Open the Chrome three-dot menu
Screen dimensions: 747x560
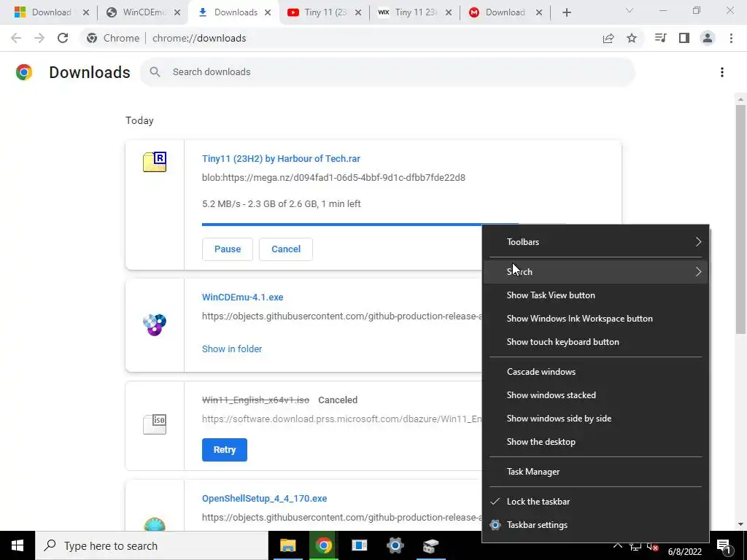(x=731, y=38)
